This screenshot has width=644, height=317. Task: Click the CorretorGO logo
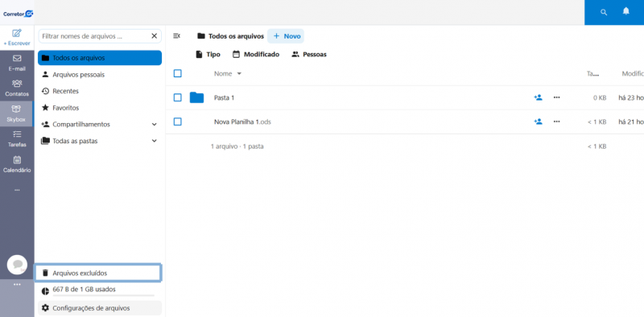pyautogui.click(x=18, y=14)
